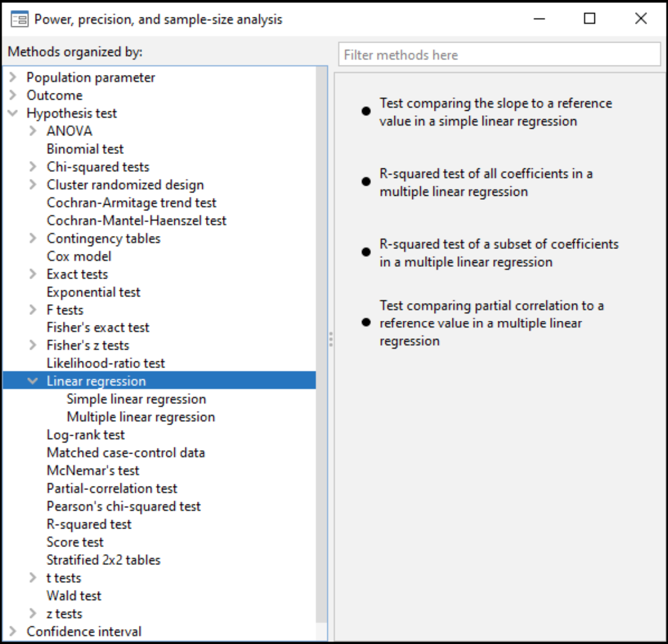The height and width of the screenshot is (644, 668).
Task: Select Cochran-Armitage trend test
Action: 132,202
